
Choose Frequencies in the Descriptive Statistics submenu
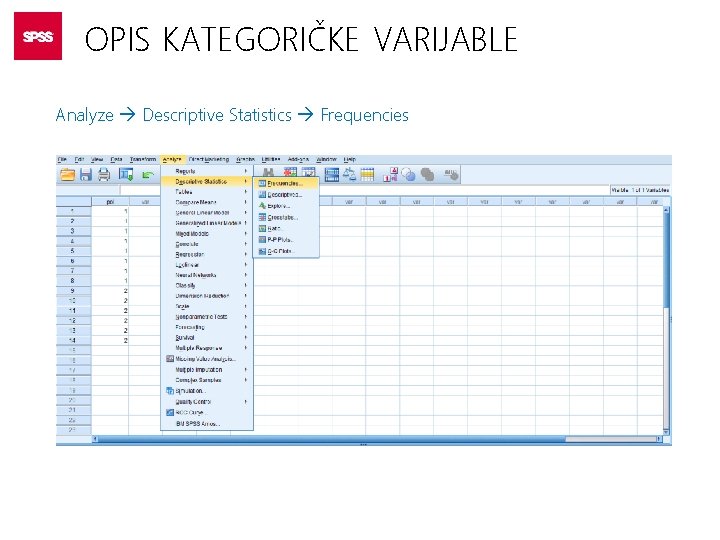[x=287, y=183]
